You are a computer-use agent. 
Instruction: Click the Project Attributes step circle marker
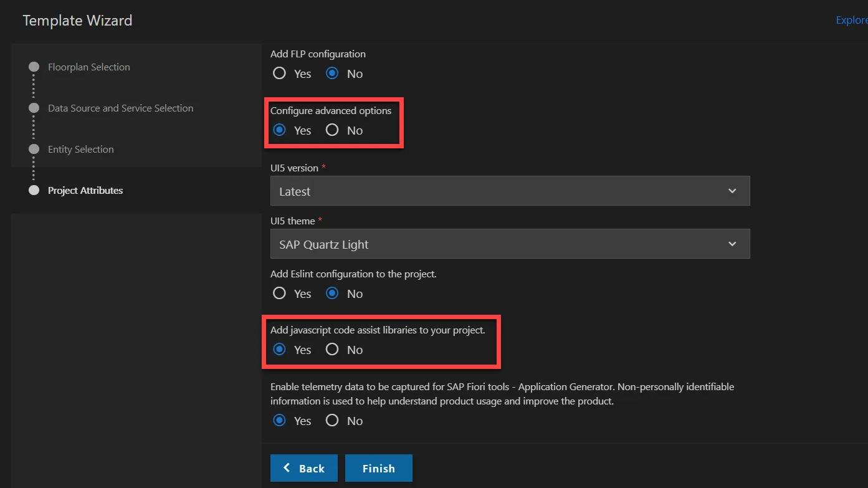[x=34, y=191]
